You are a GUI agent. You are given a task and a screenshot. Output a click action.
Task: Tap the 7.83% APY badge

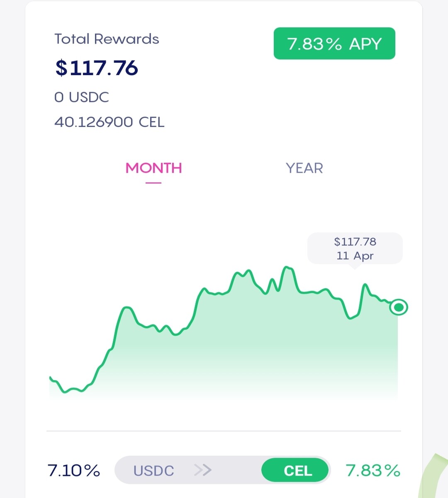tap(334, 44)
